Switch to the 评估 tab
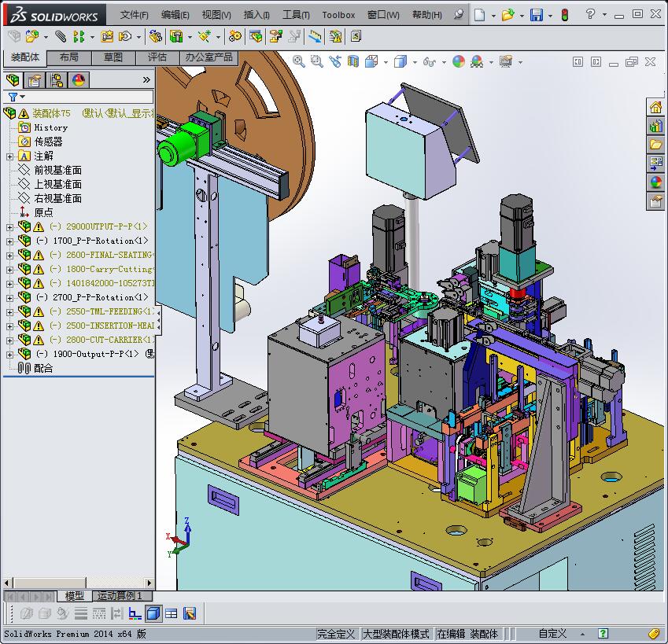Image resolution: width=668 pixels, height=644 pixels. click(x=157, y=57)
